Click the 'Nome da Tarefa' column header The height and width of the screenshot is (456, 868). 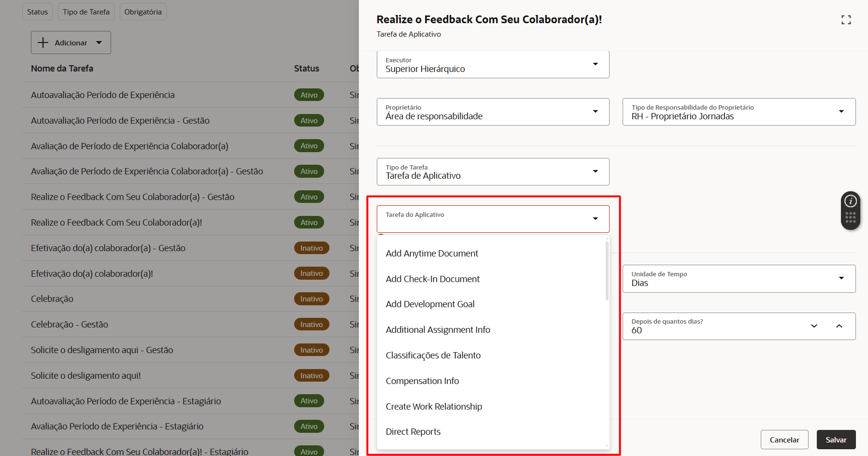point(62,69)
